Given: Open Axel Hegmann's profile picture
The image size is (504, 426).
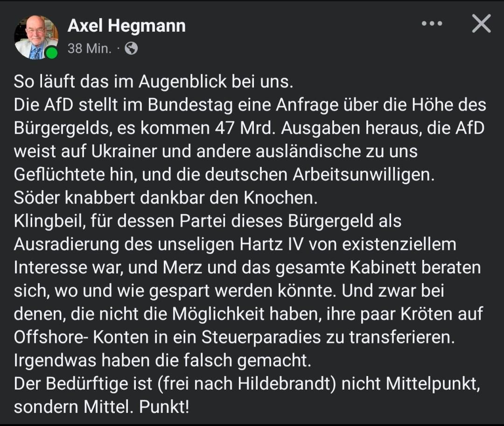Looking at the screenshot, I should 35,37.
